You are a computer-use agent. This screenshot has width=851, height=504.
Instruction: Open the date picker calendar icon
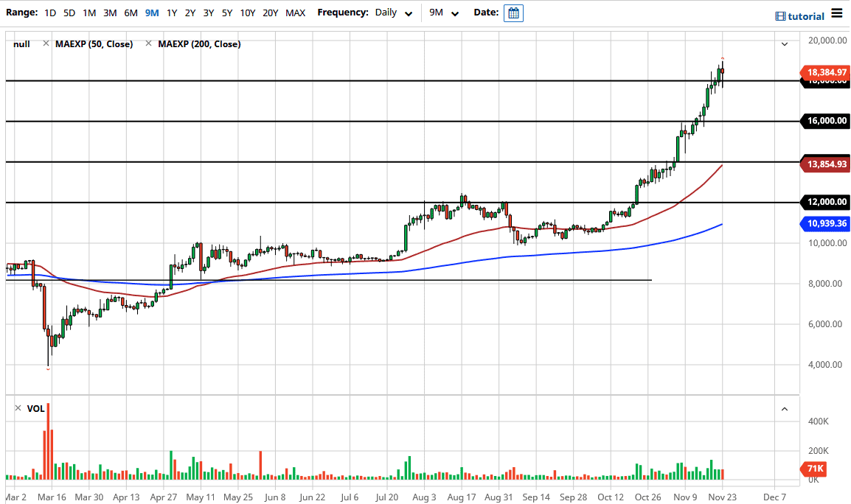(x=513, y=13)
